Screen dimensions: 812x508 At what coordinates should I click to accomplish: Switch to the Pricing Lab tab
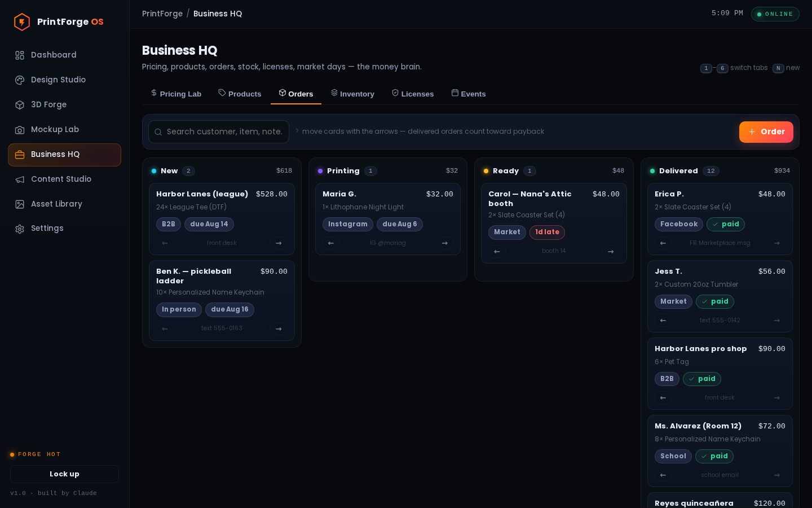pyautogui.click(x=176, y=94)
